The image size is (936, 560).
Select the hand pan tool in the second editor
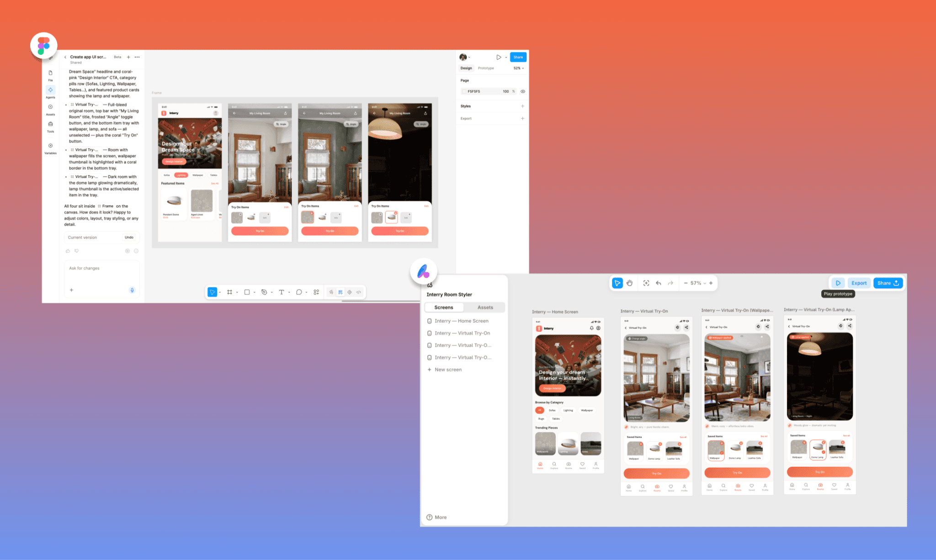point(629,283)
